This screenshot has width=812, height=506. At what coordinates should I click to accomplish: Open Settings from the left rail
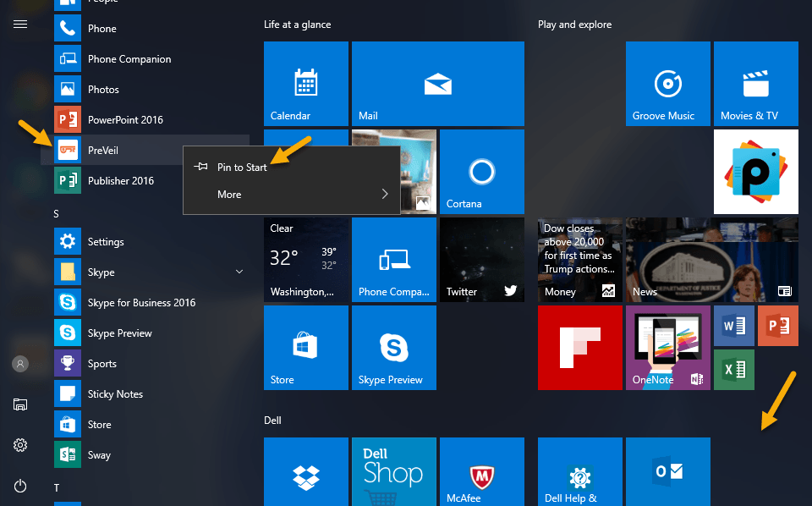pos(19,444)
